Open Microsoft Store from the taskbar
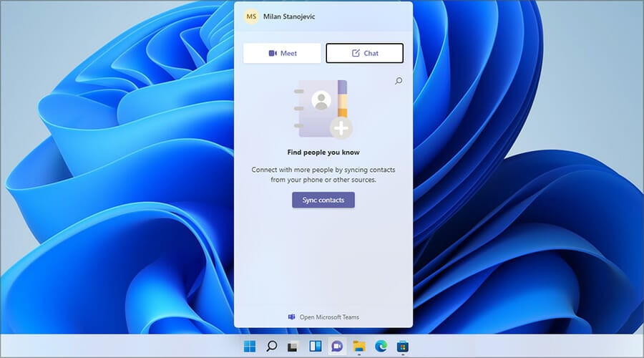Screen dimensions: 644x358 pyautogui.click(x=402, y=347)
